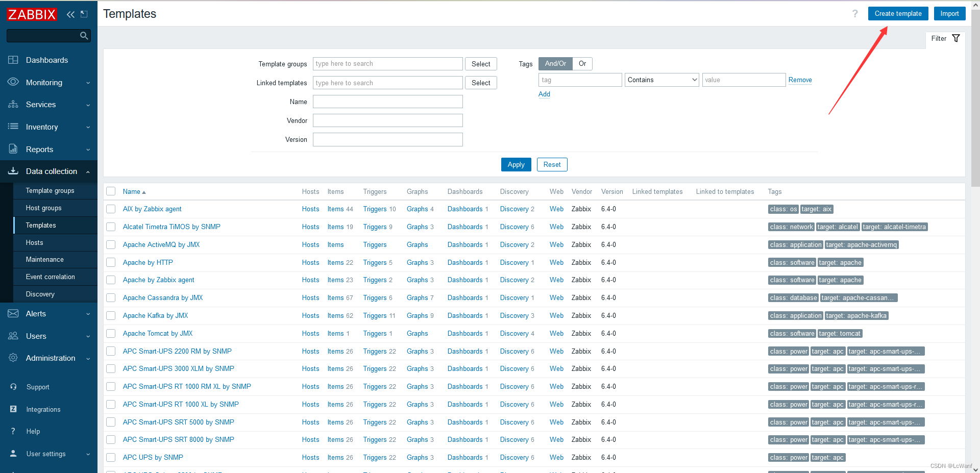Check the Apache Kafka by JMX row
The height and width of the screenshot is (473, 980).
[111, 315]
